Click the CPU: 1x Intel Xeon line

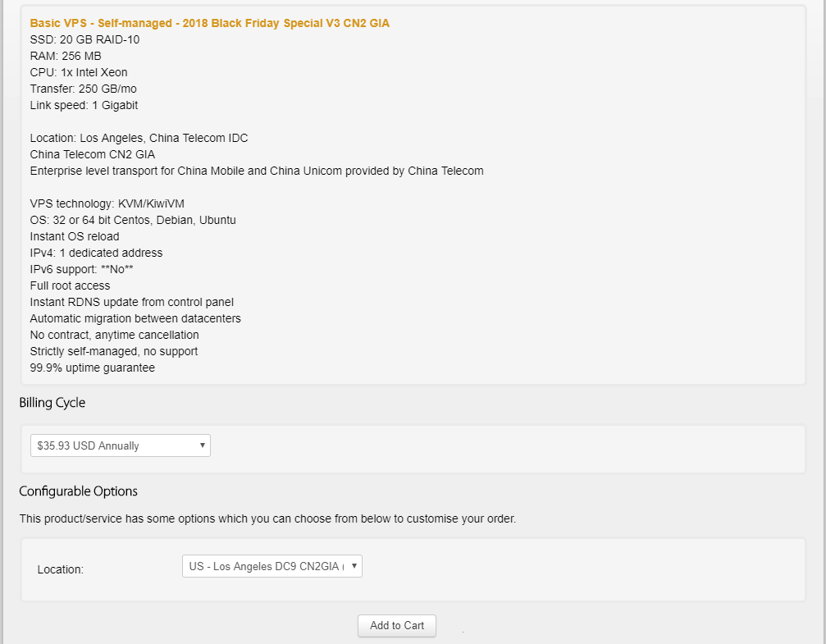tap(79, 72)
